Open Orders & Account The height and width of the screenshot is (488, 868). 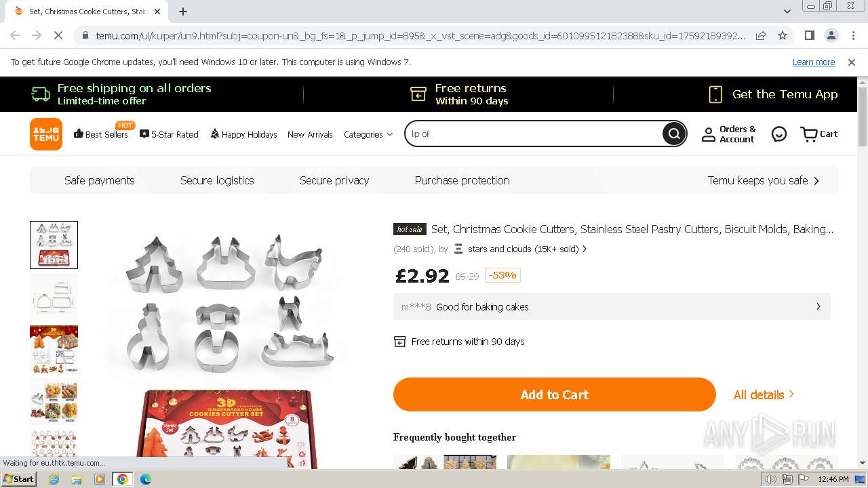click(x=728, y=134)
